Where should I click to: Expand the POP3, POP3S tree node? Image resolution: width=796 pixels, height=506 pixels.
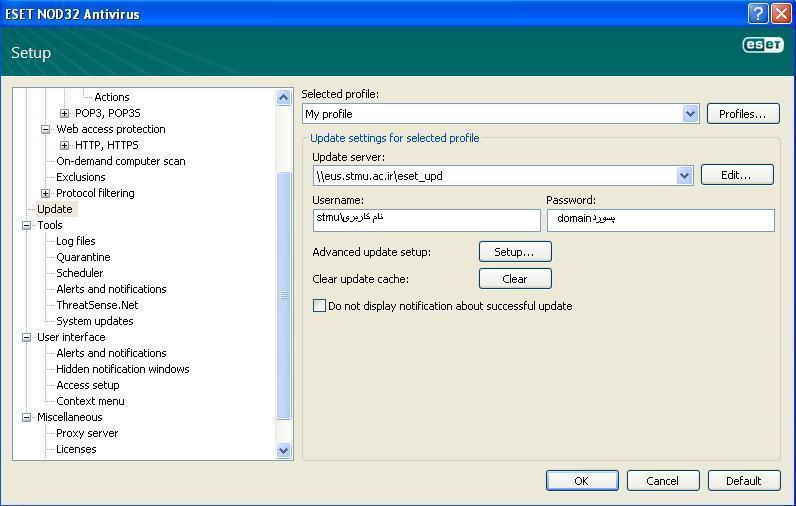click(64, 113)
